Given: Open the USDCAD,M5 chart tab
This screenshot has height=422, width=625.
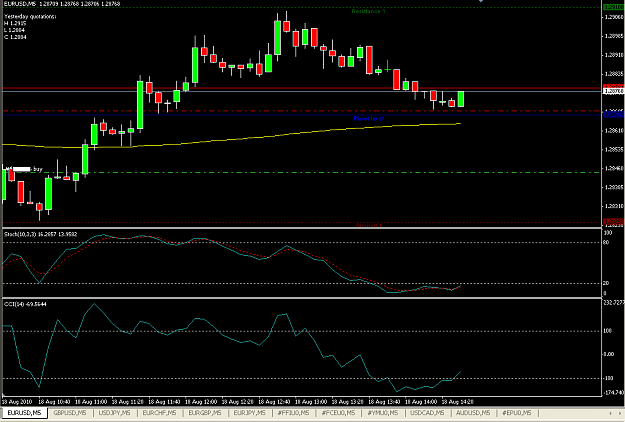Looking at the screenshot, I should [428, 413].
